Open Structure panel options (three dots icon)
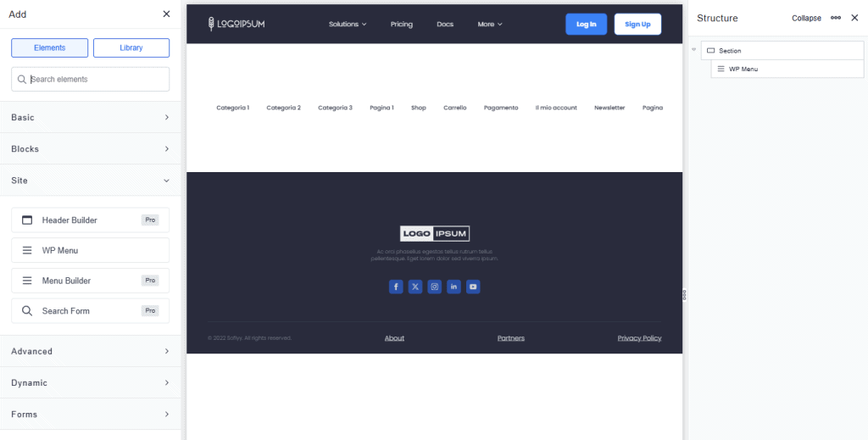Viewport: 868px width, 440px height. (836, 18)
